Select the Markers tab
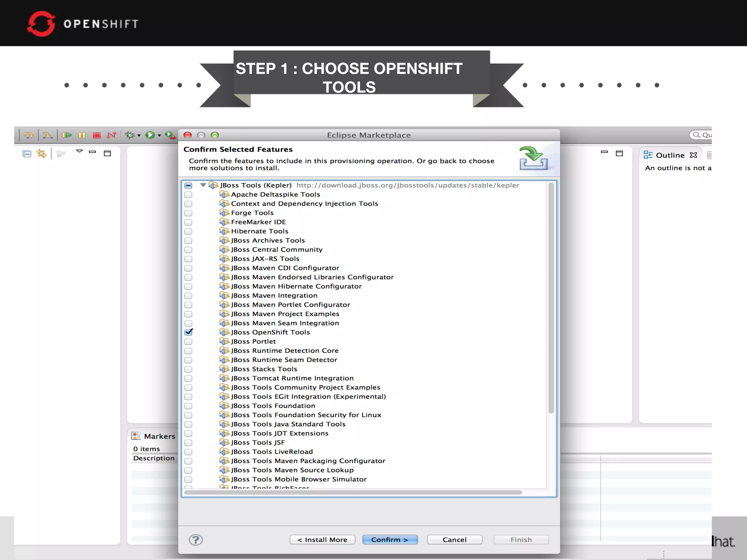Screen dimensions: 747x560 pos(159,436)
